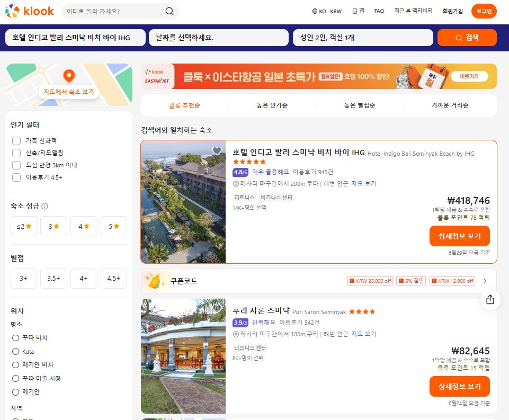Open the Puri Saron photo thumbnail
Screen dimensions: 509x420
click(x=183, y=356)
